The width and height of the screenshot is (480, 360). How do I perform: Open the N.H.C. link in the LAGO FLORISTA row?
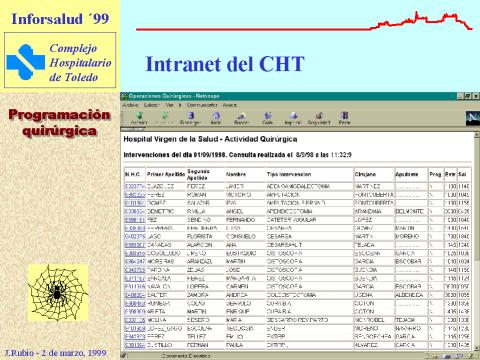coord(135,236)
